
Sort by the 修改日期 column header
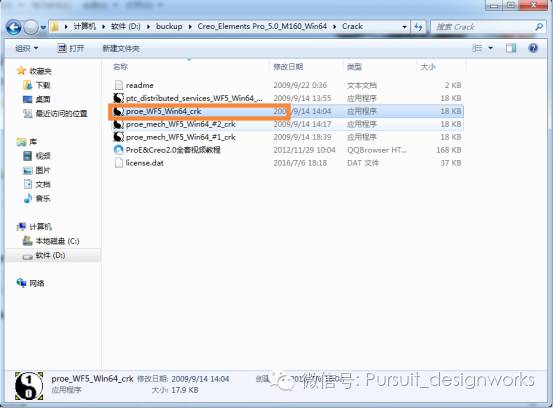pyautogui.click(x=288, y=67)
